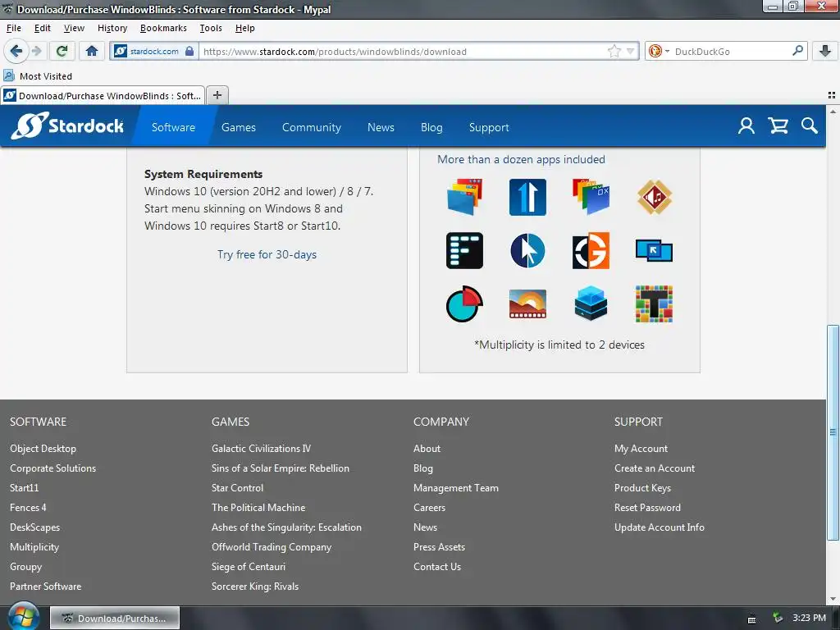The width and height of the screenshot is (840, 630).
Task: Open the Stardock account user icon
Action: [746, 126]
